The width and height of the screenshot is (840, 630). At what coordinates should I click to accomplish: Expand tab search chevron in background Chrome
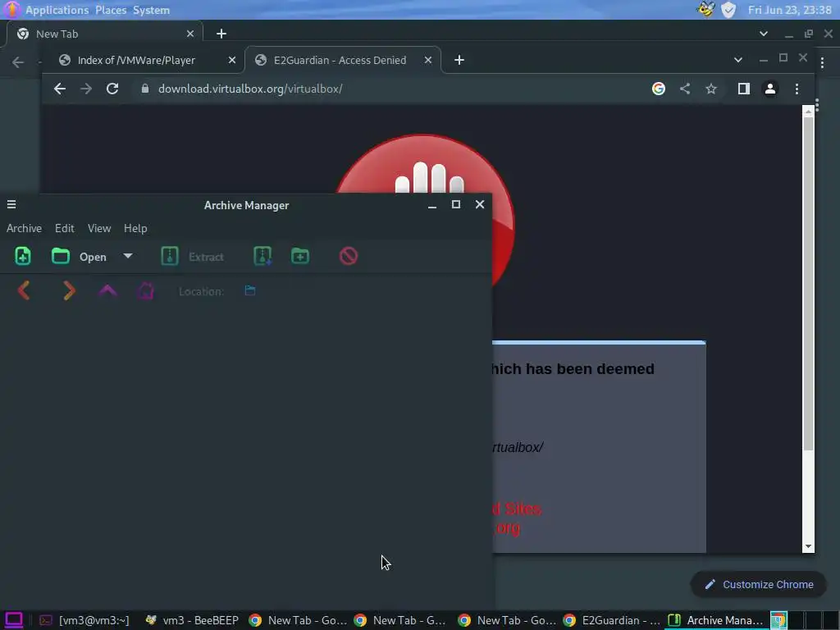click(x=764, y=34)
